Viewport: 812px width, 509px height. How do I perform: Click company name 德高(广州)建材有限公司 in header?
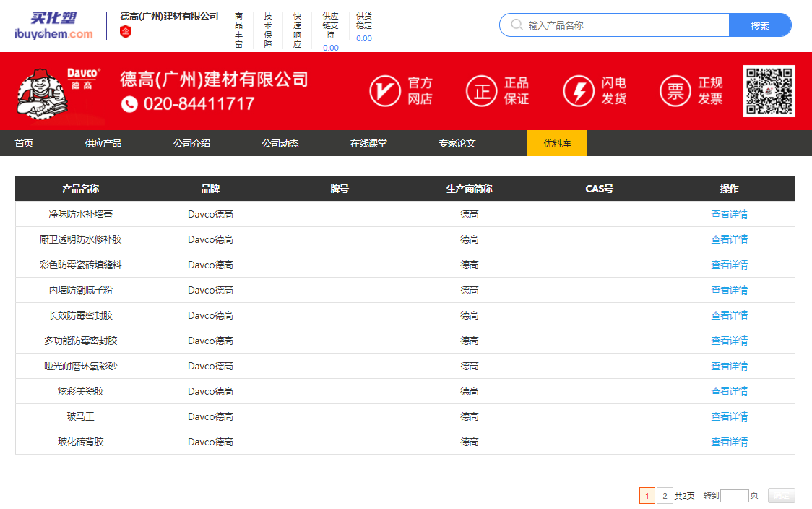click(x=169, y=16)
